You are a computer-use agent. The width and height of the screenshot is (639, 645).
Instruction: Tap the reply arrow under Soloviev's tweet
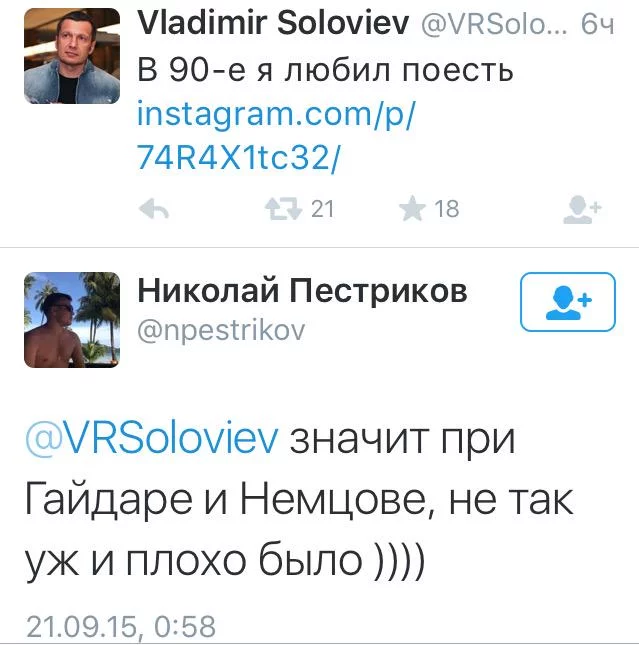pos(154,209)
